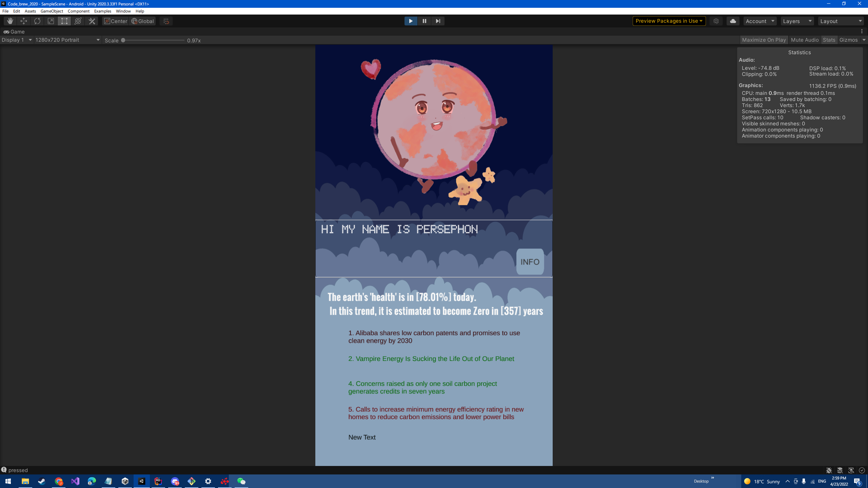Open the Layers dropdown

(797, 21)
